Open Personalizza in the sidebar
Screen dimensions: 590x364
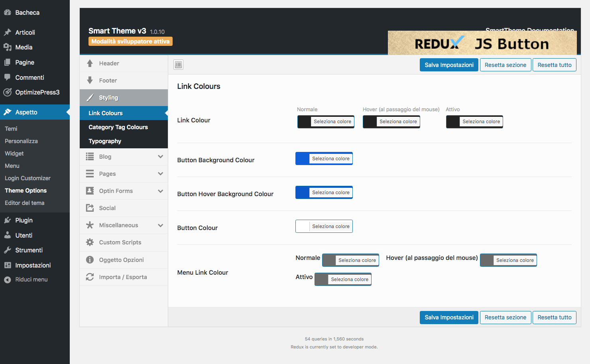21,141
